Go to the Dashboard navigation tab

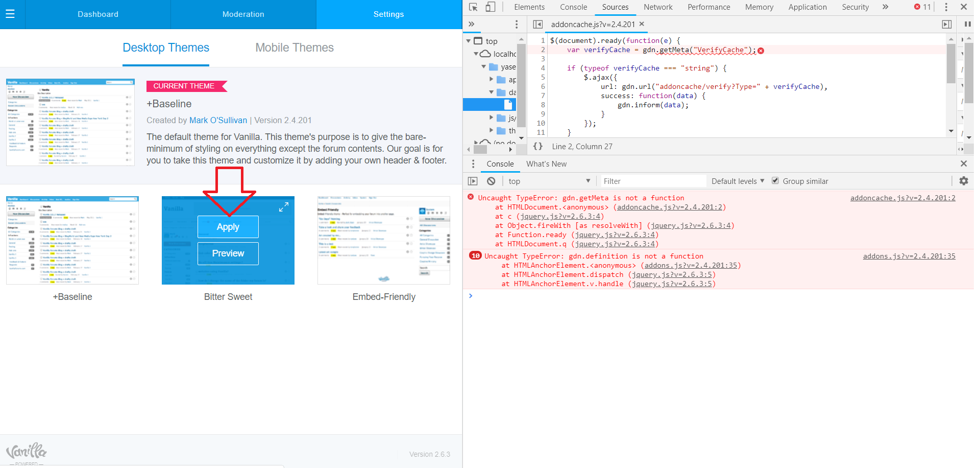[98, 14]
